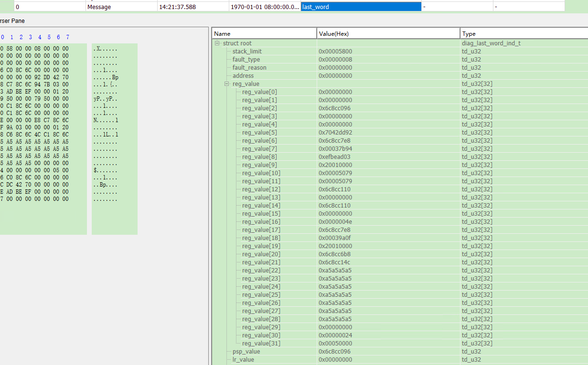Image resolution: width=588 pixels, height=365 pixels.
Task: Select the psp_value field
Action: 246,352
